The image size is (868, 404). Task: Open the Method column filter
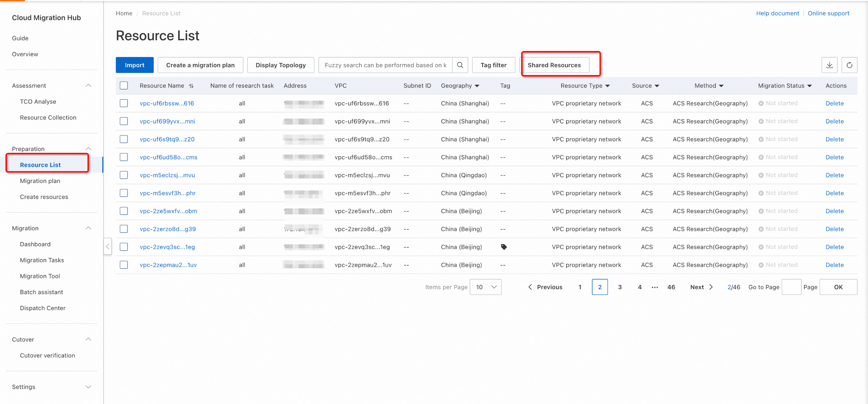(x=721, y=86)
